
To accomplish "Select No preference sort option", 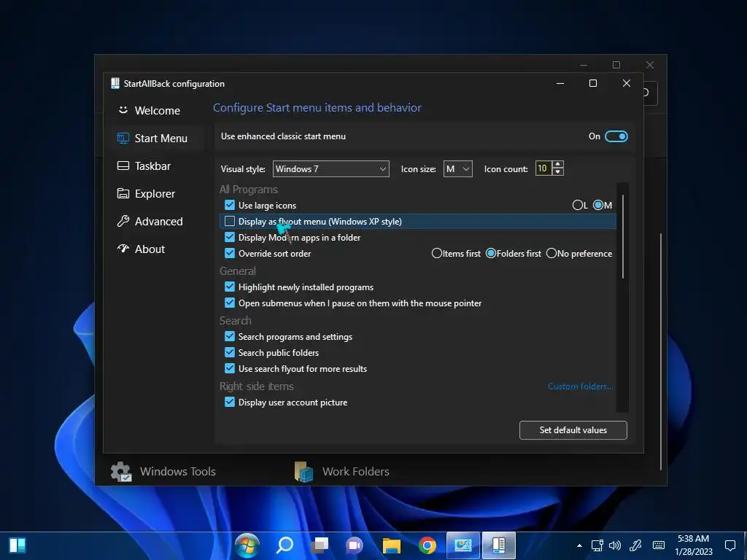I will click(551, 253).
